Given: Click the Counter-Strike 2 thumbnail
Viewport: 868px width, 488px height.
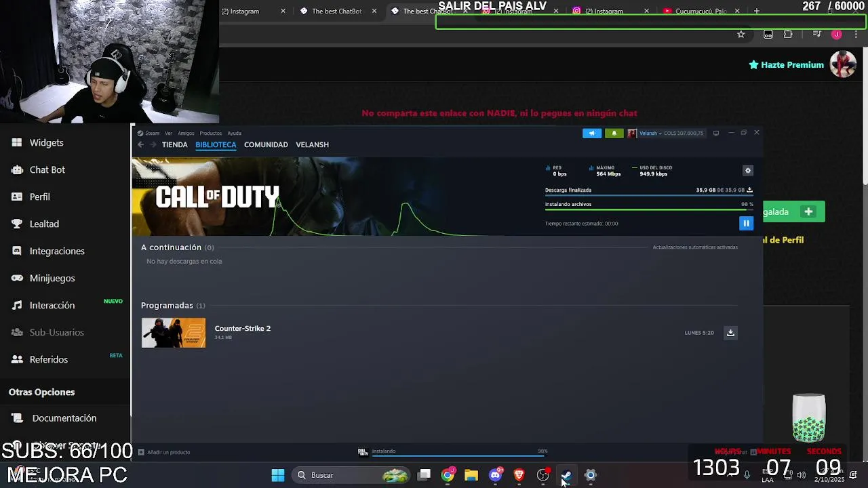Looking at the screenshot, I should point(174,333).
